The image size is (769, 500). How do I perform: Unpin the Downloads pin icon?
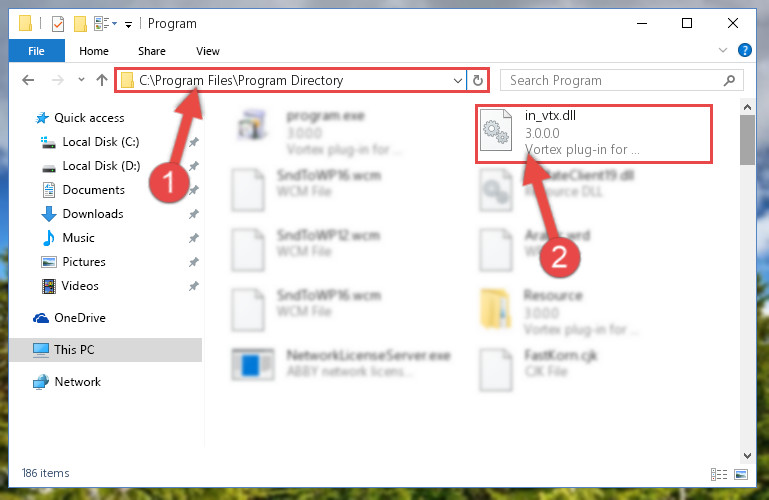pos(194,214)
